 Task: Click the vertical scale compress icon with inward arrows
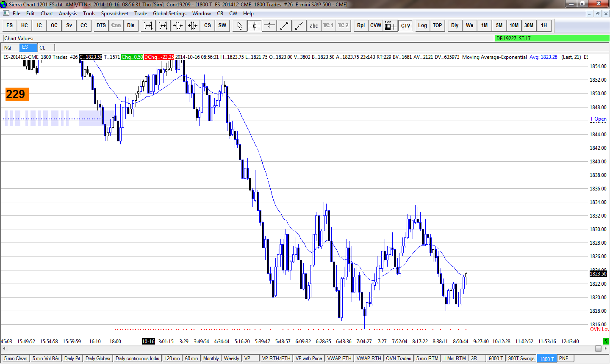(178, 25)
